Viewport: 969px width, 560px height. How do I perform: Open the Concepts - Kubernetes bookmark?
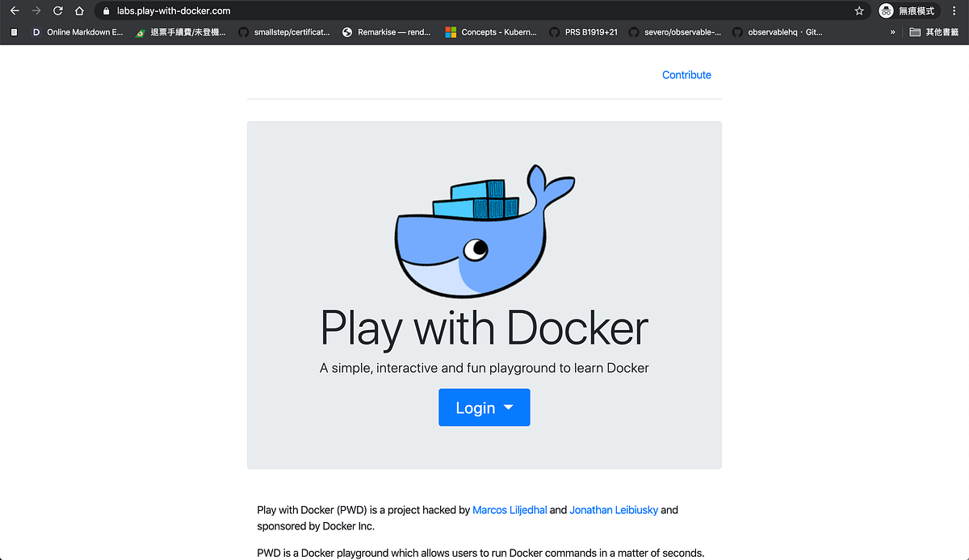point(491,32)
